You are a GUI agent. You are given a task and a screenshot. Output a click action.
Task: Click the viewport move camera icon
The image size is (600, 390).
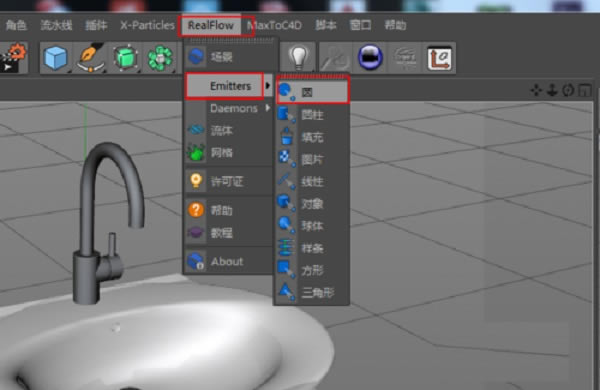(536, 91)
